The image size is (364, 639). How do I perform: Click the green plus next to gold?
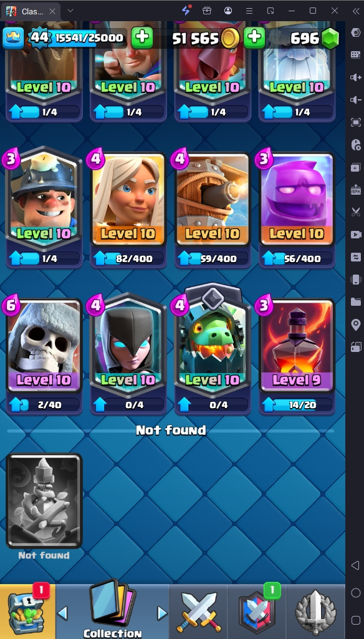coord(254,38)
